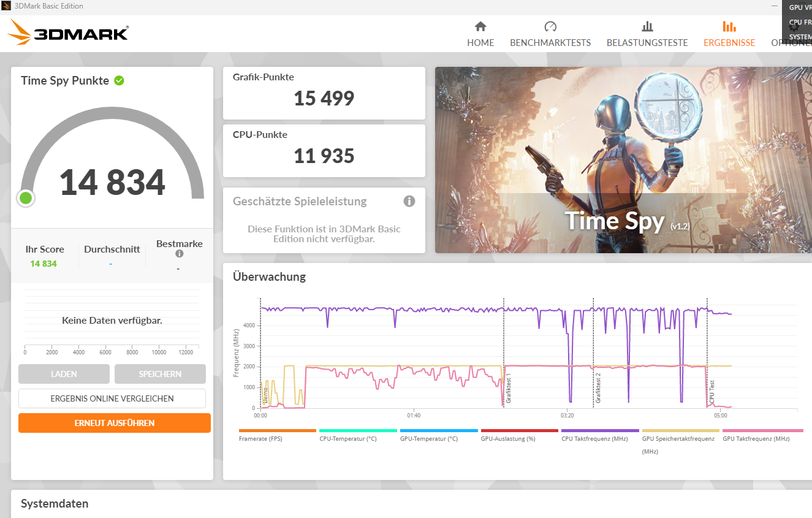
Task: Click the Demo chart marker
Action: pyautogui.click(x=265, y=395)
